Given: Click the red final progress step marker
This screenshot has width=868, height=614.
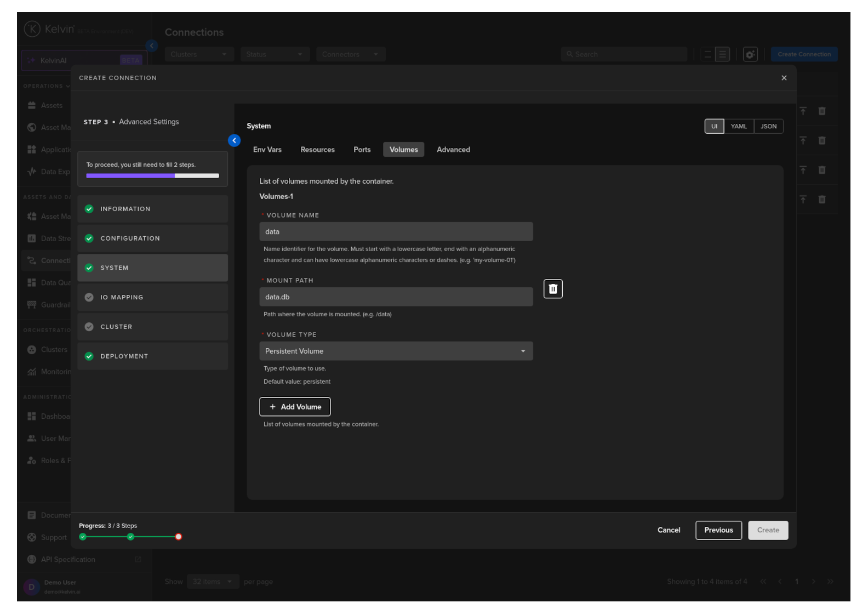Looking at the screenshot, I should click(178, 537).
